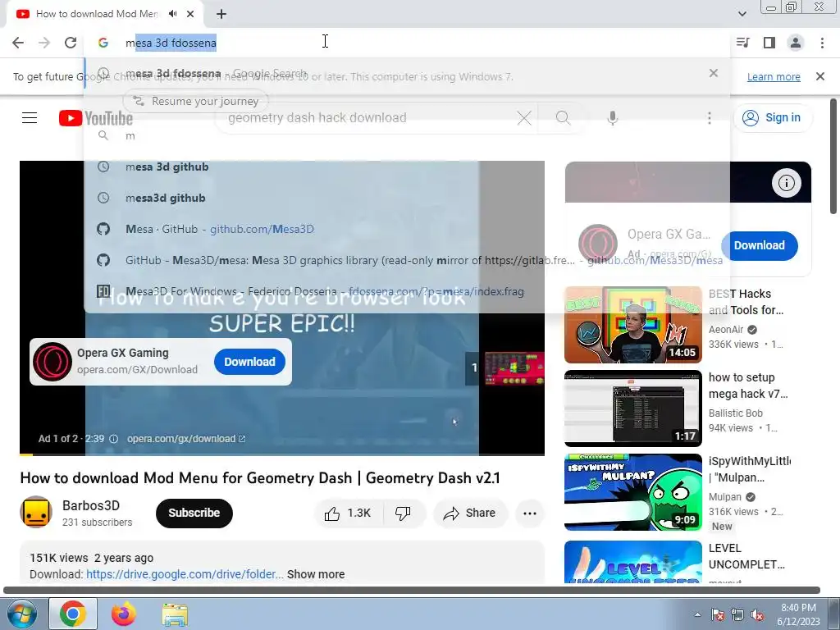Open the Windows Start menu
Screen dimensions: 840x630
click(x=21, y=614)
